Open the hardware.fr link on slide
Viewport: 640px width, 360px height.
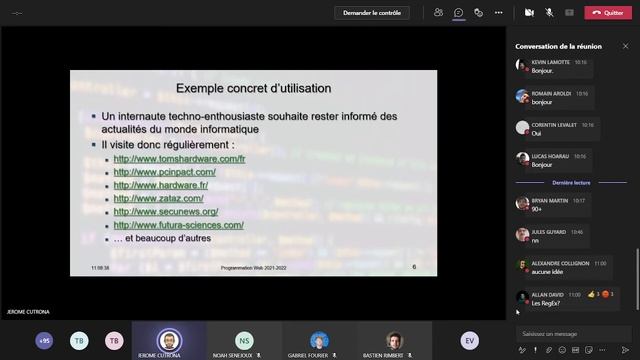coord(161,185)
